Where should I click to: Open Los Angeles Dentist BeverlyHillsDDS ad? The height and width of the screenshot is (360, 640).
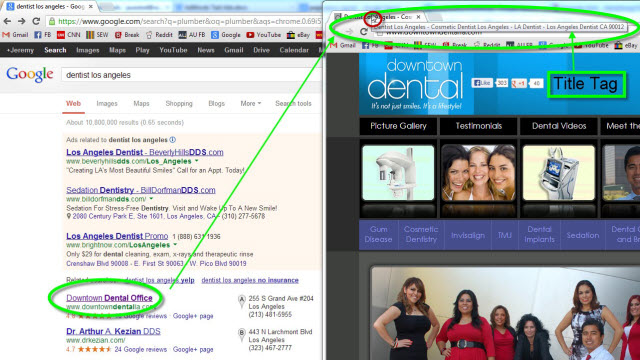point(144,152)
